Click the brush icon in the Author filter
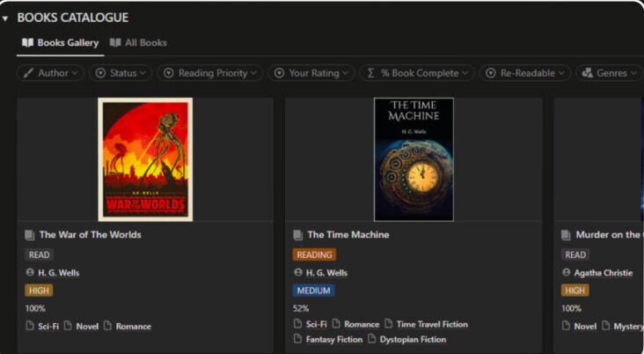This screenshot has height=354, width=644. click(29, 73)
